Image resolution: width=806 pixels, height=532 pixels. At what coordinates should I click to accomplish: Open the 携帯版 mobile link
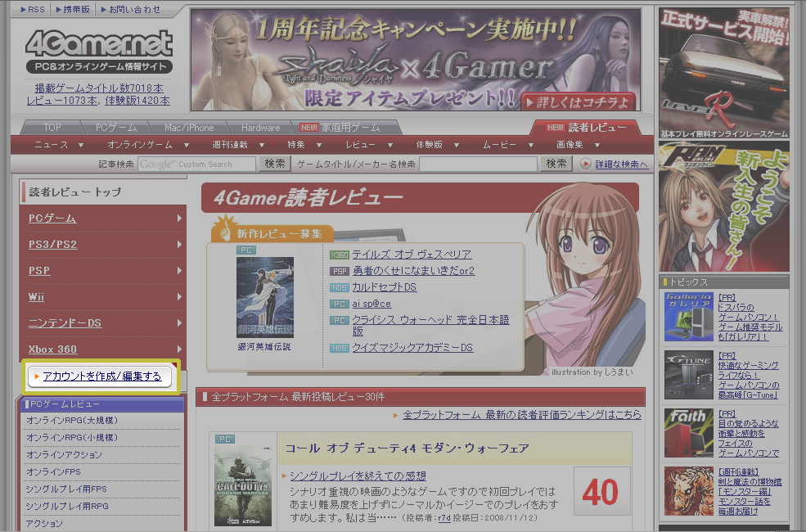(x=73, y=9)
